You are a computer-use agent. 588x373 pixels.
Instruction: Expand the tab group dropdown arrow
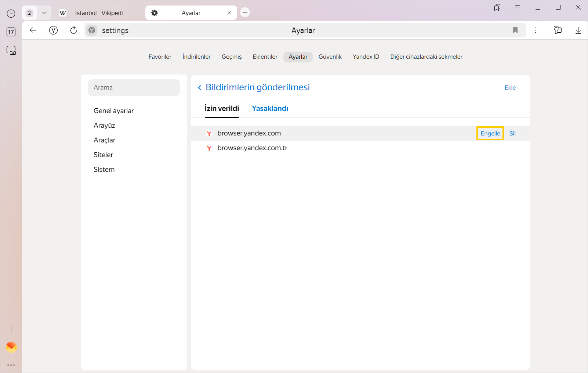(44, 13)
